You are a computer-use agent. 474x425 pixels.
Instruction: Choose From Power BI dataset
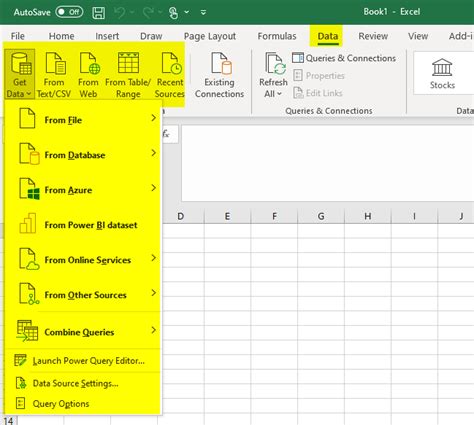83,224
